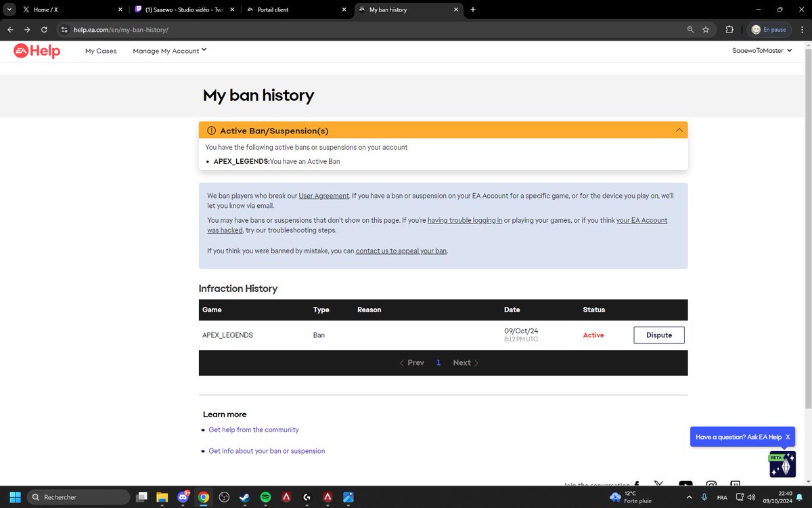
Task: Open 'your EA Account was hacked' link
Action: coord(641,220)
